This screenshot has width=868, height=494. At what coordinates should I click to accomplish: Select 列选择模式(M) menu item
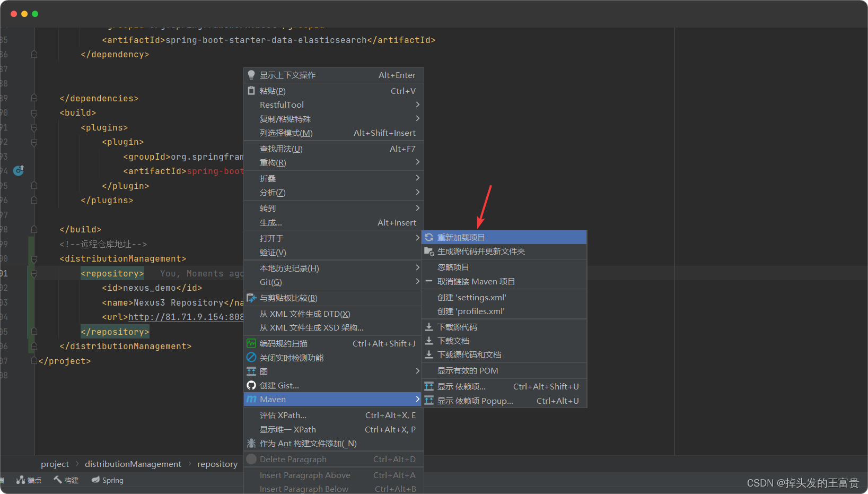click(334, 133)
